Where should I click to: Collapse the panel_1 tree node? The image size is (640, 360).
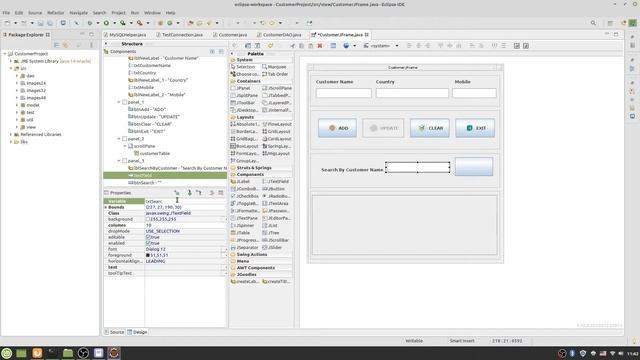[119, 102]
